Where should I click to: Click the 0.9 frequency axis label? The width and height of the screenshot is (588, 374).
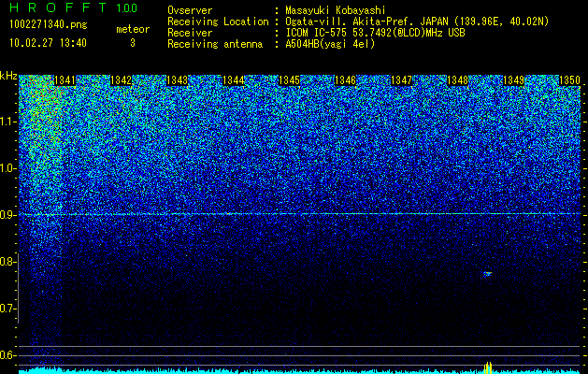7,215
